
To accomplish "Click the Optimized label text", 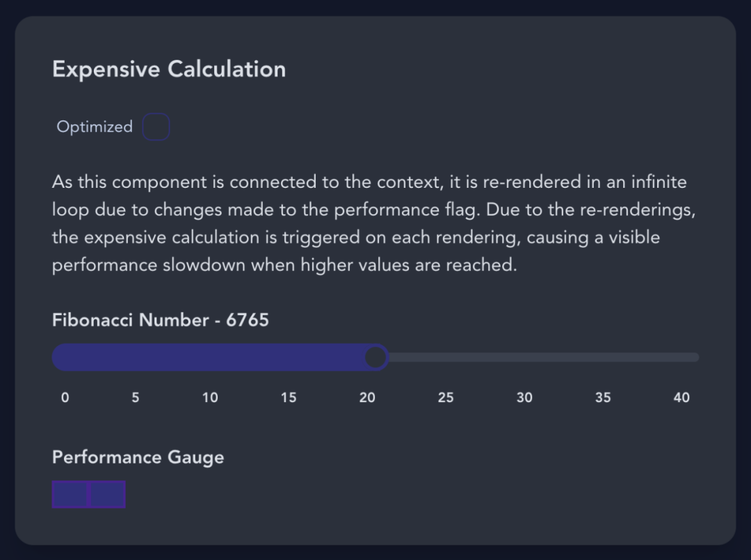I will [95, 127].
